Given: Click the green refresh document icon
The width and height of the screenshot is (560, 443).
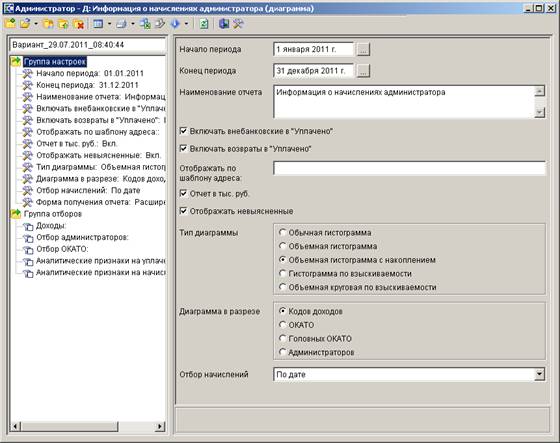Looking at the screenshot, I should pos(204,24).
